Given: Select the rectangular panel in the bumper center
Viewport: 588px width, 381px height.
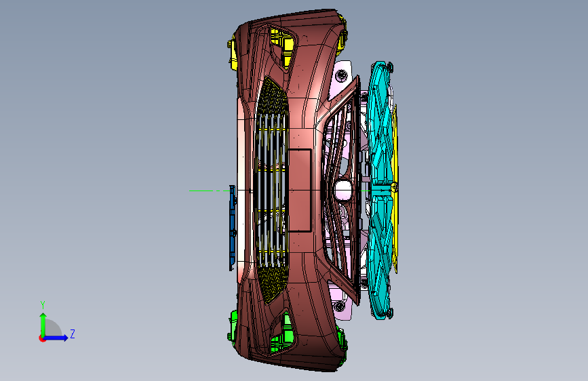Looking at the screenshot, I should (x=300, y=190).
